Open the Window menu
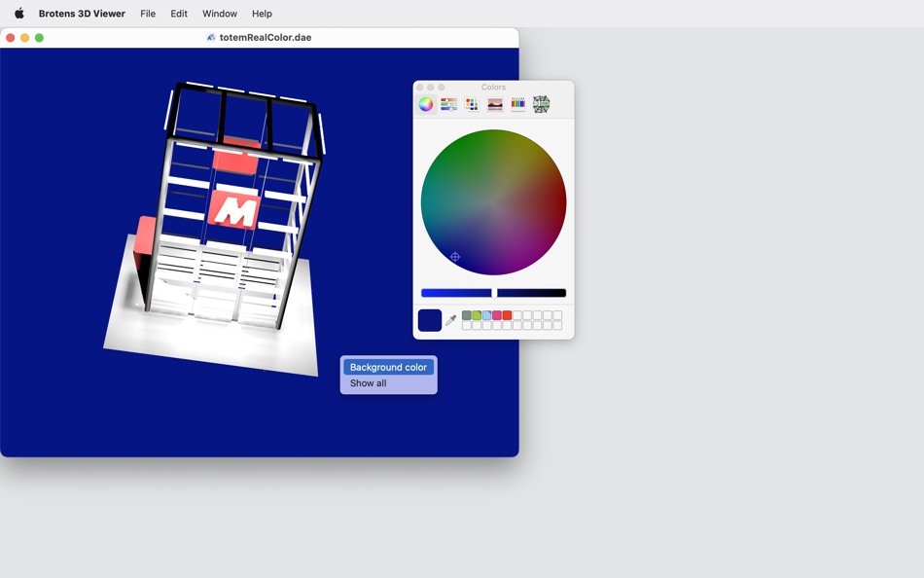 [219, 13]
